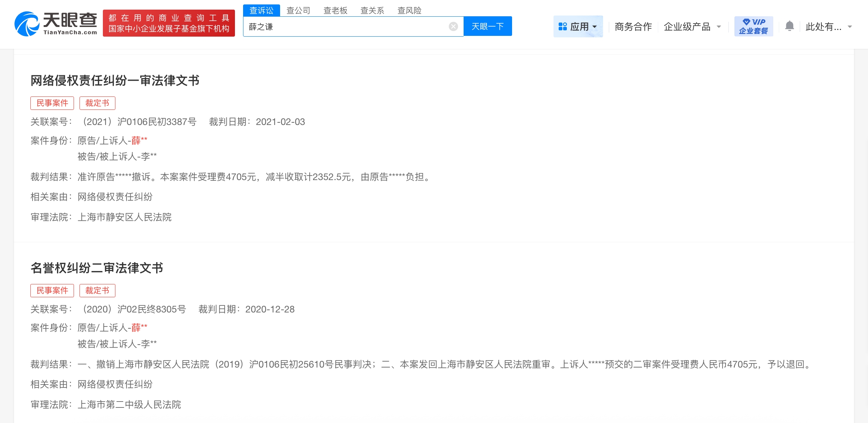This screenshot has height=423, width=868.
Task: Click the 天眼一下 search button
Action: pyautogui.click(x=488, y=26)
